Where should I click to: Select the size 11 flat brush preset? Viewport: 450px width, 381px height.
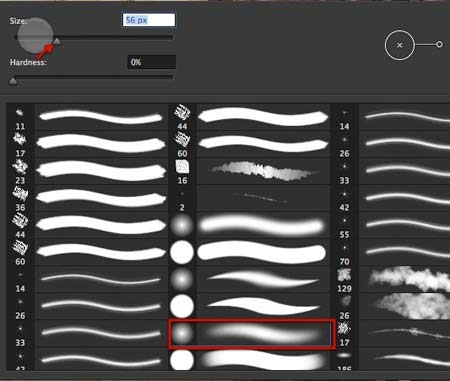click(x=87, y=117)
